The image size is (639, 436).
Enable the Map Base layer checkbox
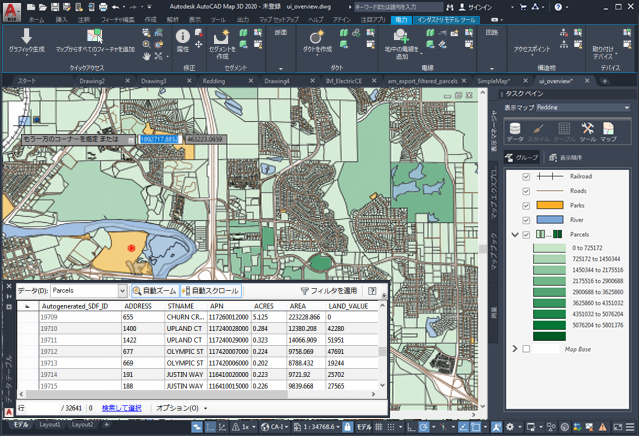tap(526, 349)
